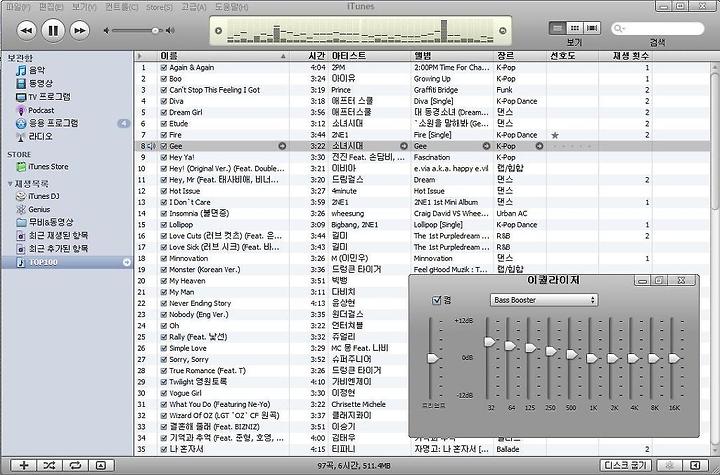
Task: Toggle the sidebar button at bottom right
Action: pyautogui.click(x=695, y=465)
